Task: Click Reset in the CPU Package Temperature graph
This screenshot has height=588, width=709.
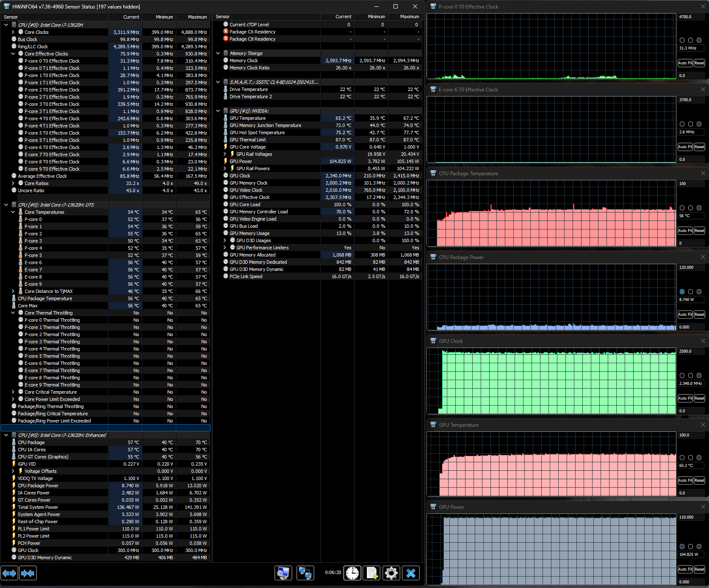Action: 699,231
